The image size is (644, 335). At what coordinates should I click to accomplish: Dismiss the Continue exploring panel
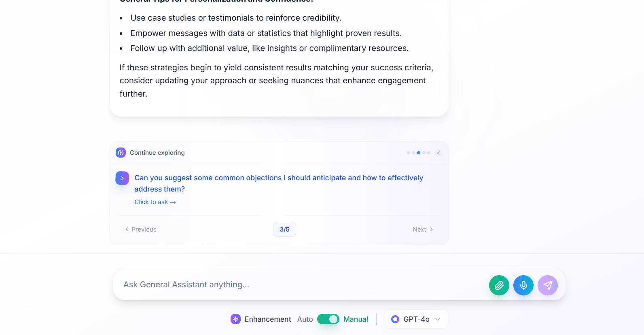point(438,153)
